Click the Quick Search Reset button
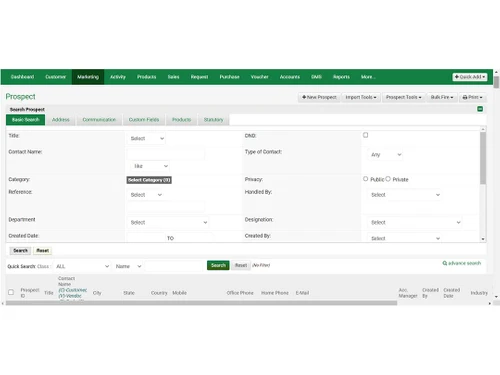 (241, 265)
